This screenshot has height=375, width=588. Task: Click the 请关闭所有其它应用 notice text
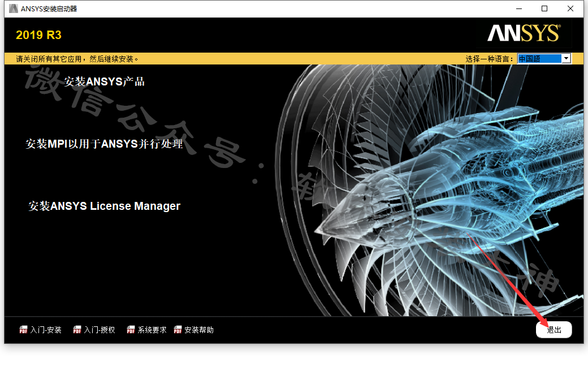(77, 59)
